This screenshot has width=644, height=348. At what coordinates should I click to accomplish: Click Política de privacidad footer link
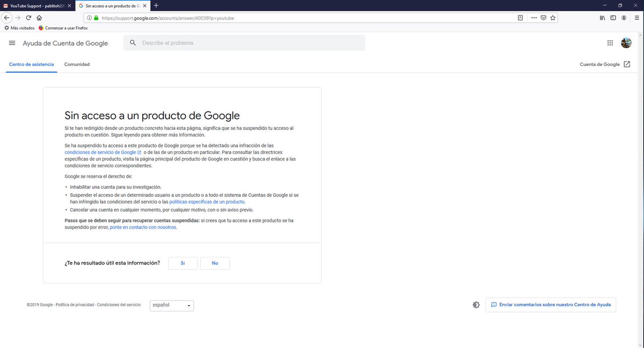(x=76, y=305)
